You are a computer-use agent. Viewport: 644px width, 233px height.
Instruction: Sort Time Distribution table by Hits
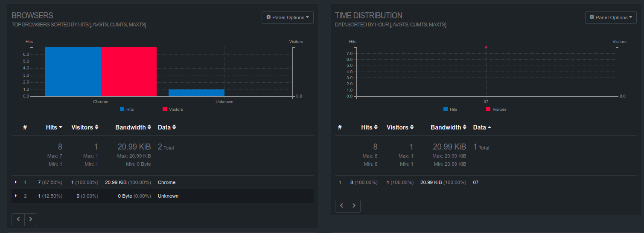(x=370, y=127)
